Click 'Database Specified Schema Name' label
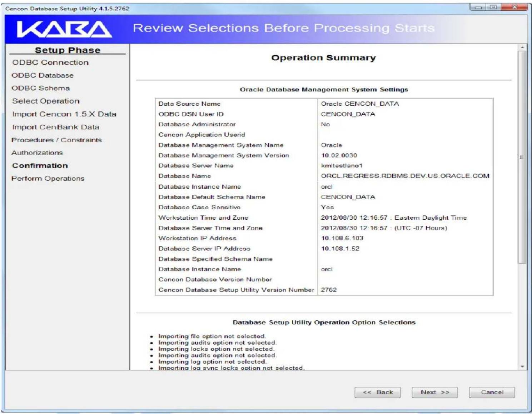 [x=215, y=259]
